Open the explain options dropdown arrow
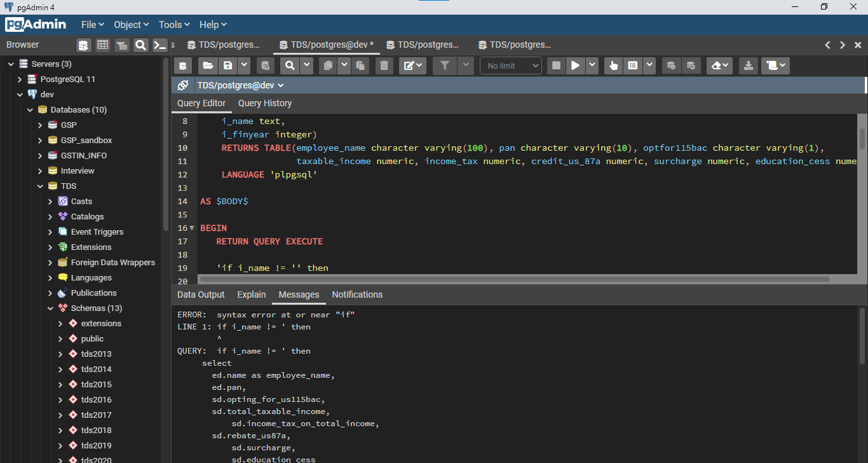868x463 pixels. (x=649, y=66)
